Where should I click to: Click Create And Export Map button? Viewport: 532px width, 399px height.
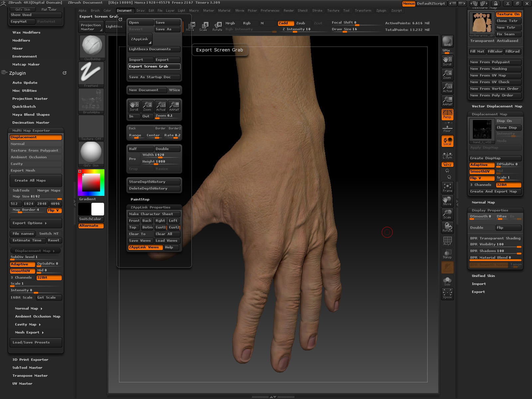tap(495, 192)
